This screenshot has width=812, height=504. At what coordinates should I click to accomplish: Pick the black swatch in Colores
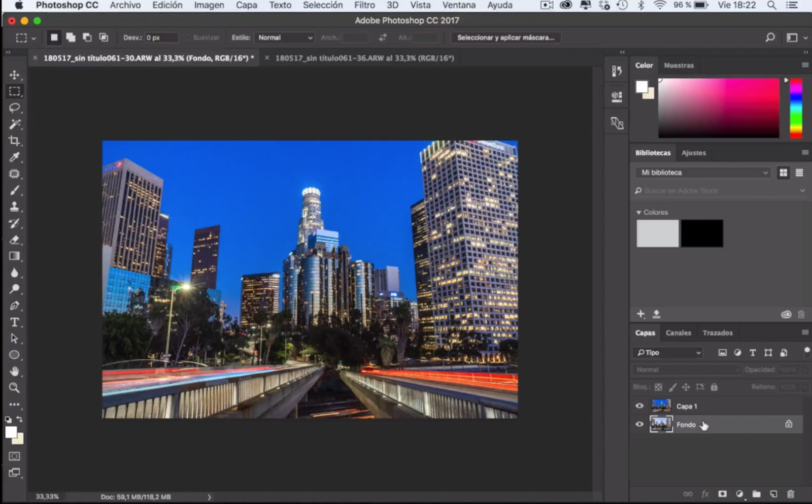[702, 233]
